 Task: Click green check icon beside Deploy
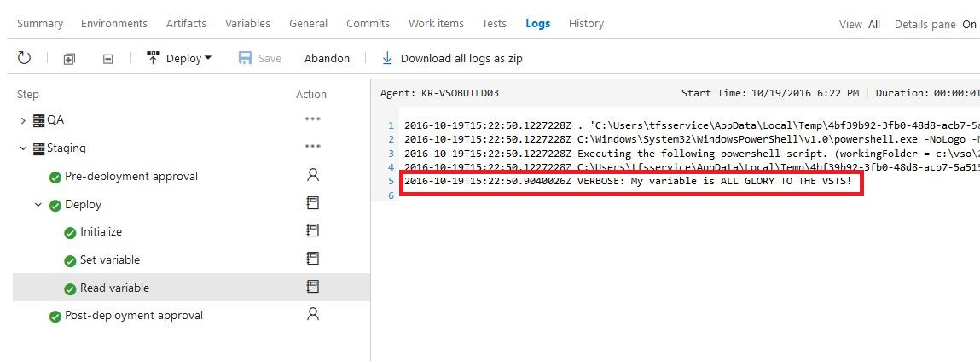55,206
